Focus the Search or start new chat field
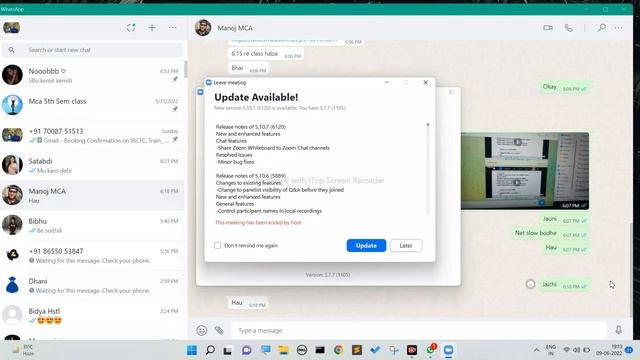Screen dimensions: 640x360 (x=92, y=50)
